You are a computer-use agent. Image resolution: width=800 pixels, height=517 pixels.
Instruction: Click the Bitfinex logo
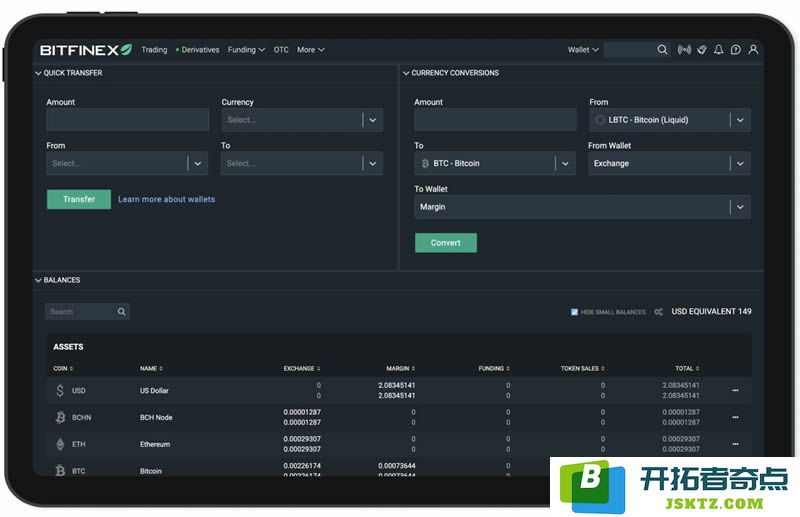click(x=86, y=50)
